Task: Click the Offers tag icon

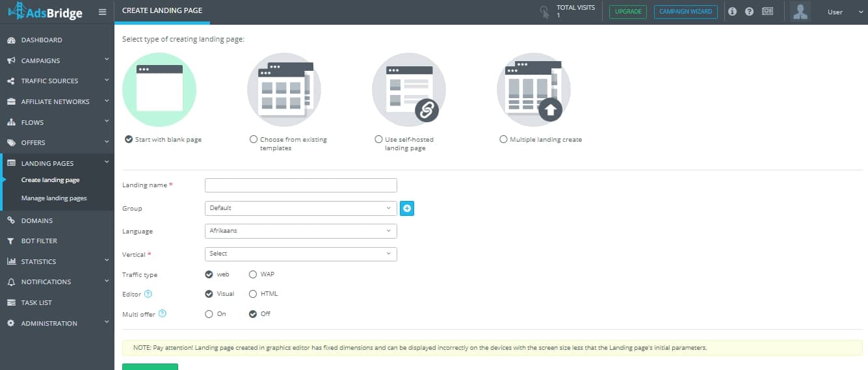Action: coord(11,143)
